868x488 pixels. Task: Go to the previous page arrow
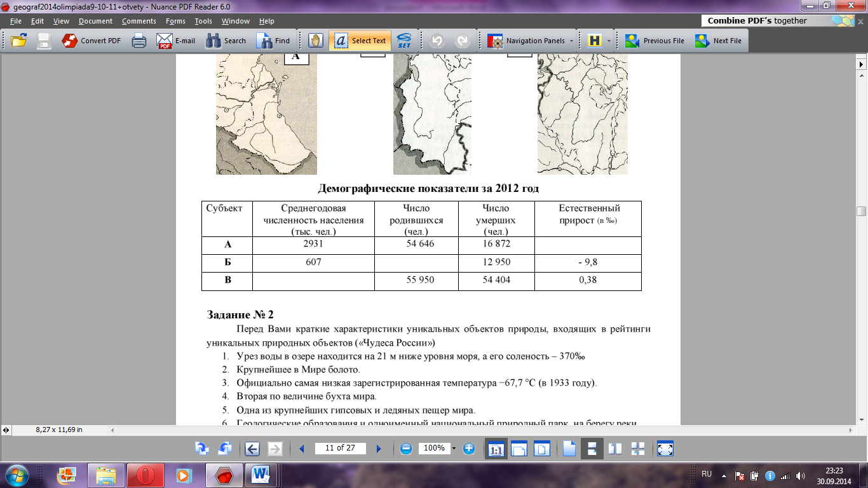pyautogui.click(x=302, y=449)
